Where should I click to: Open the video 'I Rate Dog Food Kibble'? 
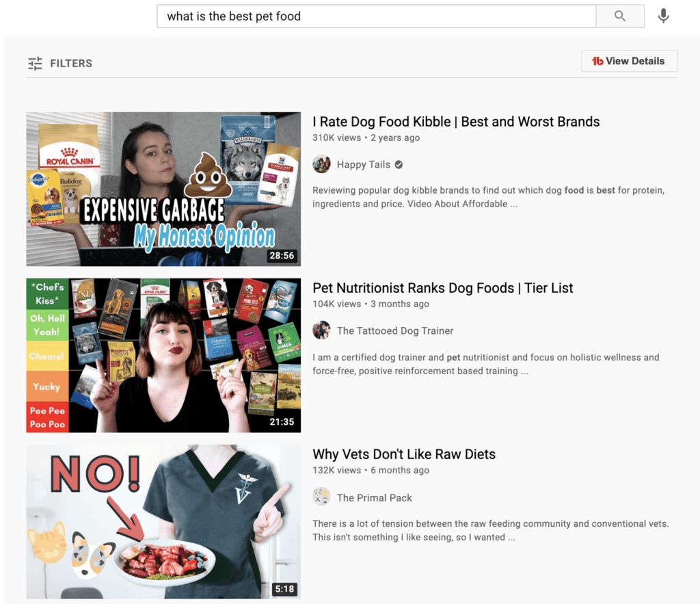point(455,122)
